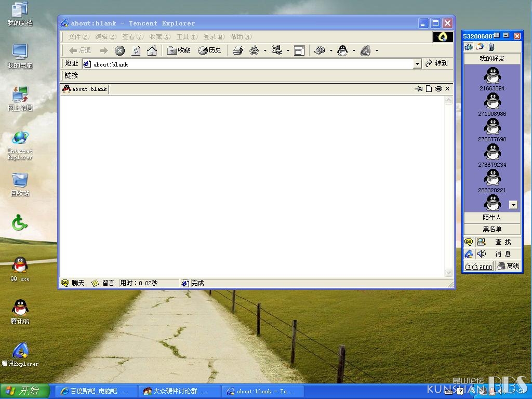Click the browser's vertical scrollbar down arrow

448,273
